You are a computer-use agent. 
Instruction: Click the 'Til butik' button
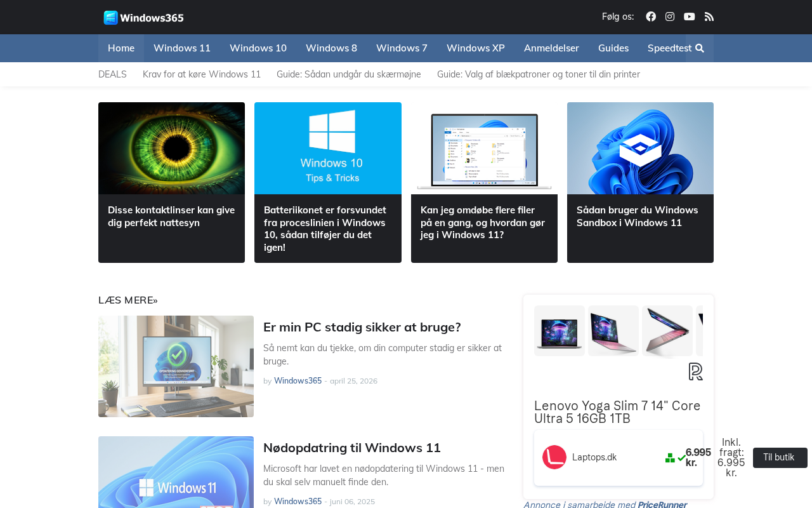(x=780, y=458)
